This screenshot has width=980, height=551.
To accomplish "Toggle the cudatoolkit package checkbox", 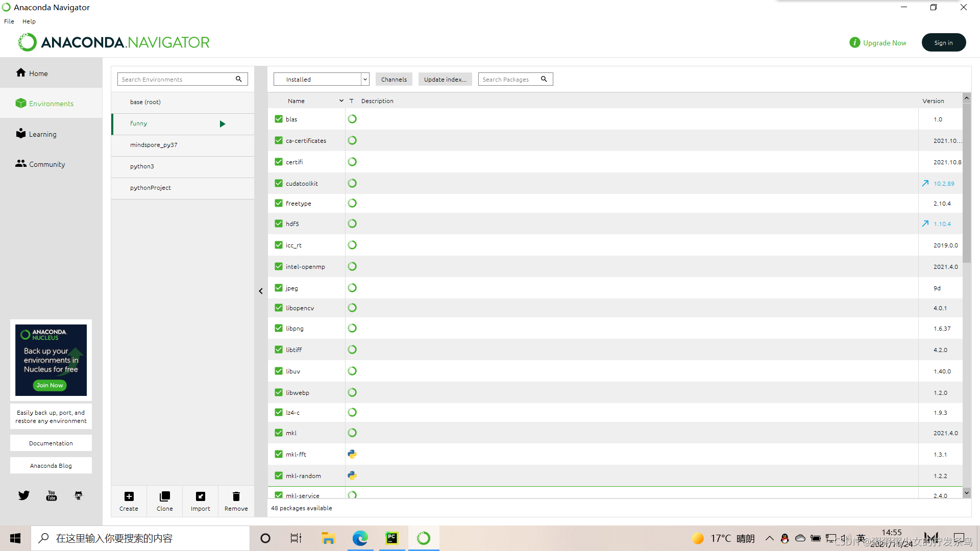I will [x=278, y=183].
